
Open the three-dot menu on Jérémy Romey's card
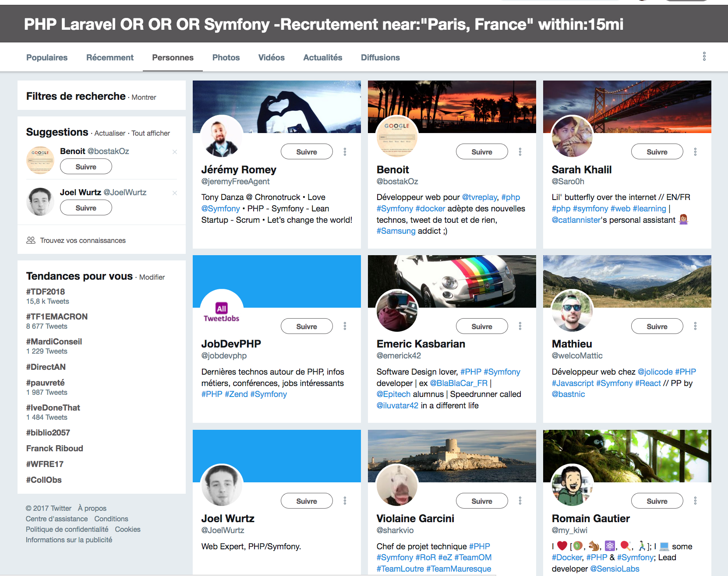pyautogui.click(x=345, y=152)
